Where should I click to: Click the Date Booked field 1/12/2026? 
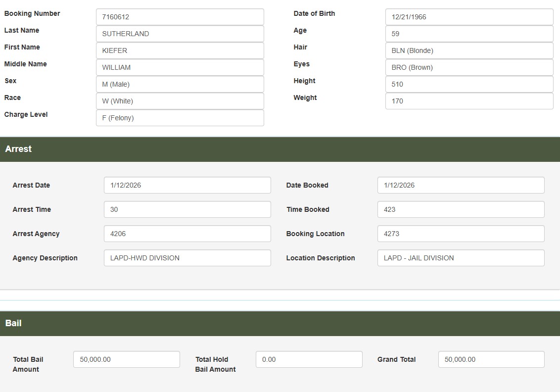[x=461, y=185]
